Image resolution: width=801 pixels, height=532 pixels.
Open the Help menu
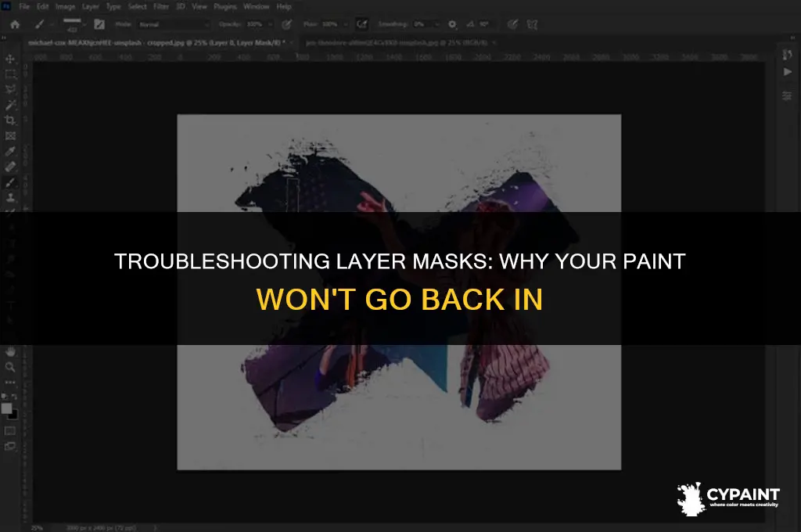(284, 6)
